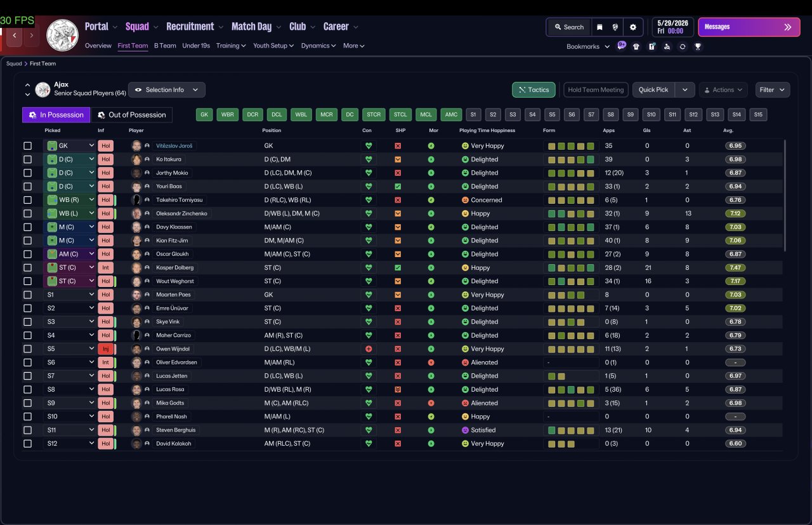812x525 pixels.
Task: Select the S15 substitute slot button
Action: click(758, 115)
